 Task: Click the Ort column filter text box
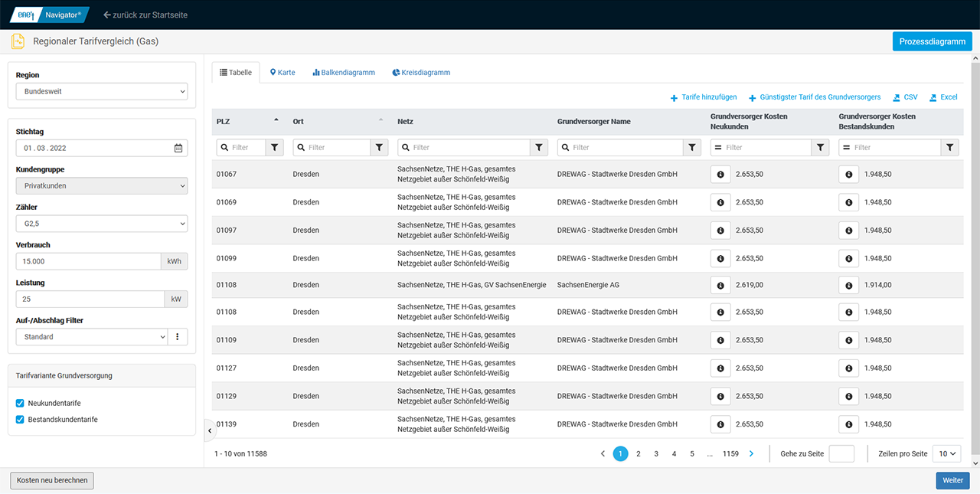click(x=332, y=147)
